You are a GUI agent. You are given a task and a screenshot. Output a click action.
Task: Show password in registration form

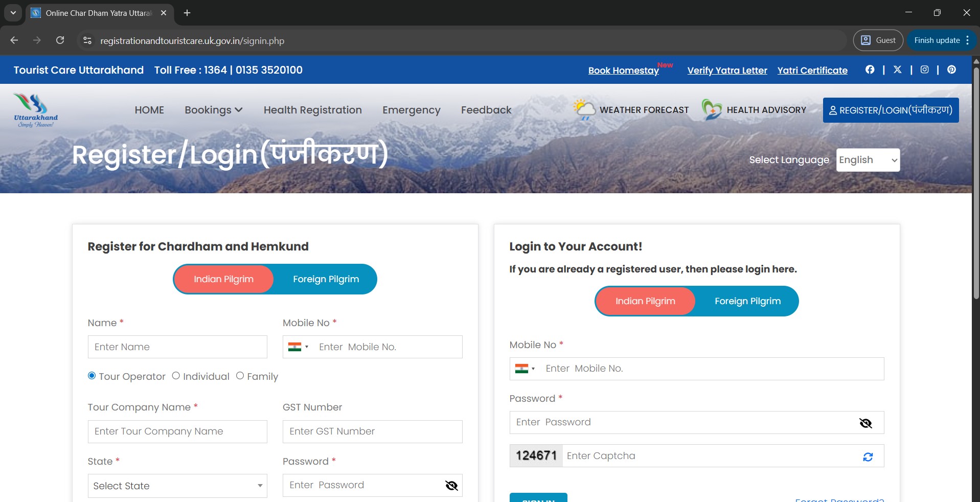point(451,486)
